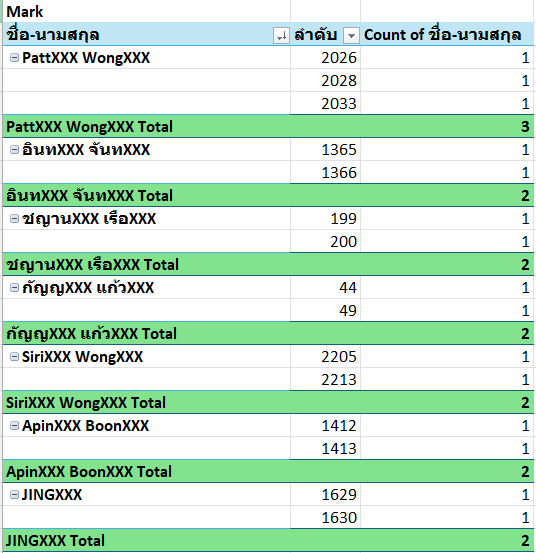
Task: Collapse the SiriXXX WongXXX group
Action: click(14, 357)
